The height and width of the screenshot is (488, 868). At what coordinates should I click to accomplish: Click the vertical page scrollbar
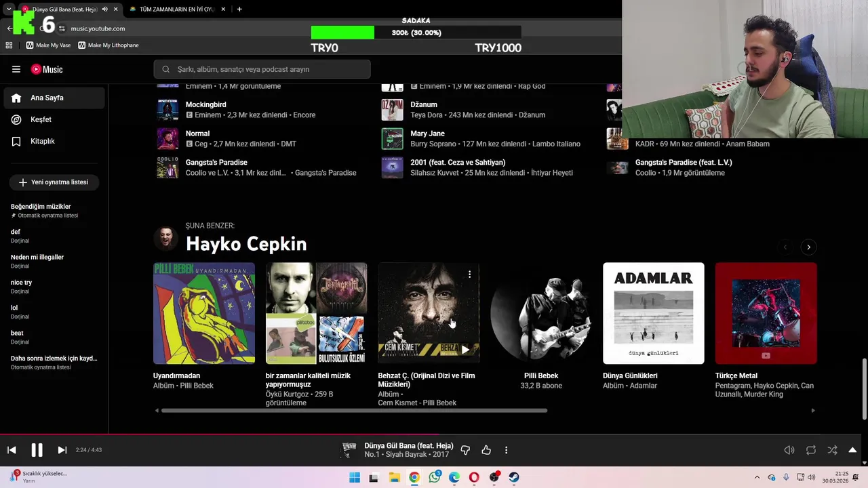pyautogui.click(x=864, y=390)
